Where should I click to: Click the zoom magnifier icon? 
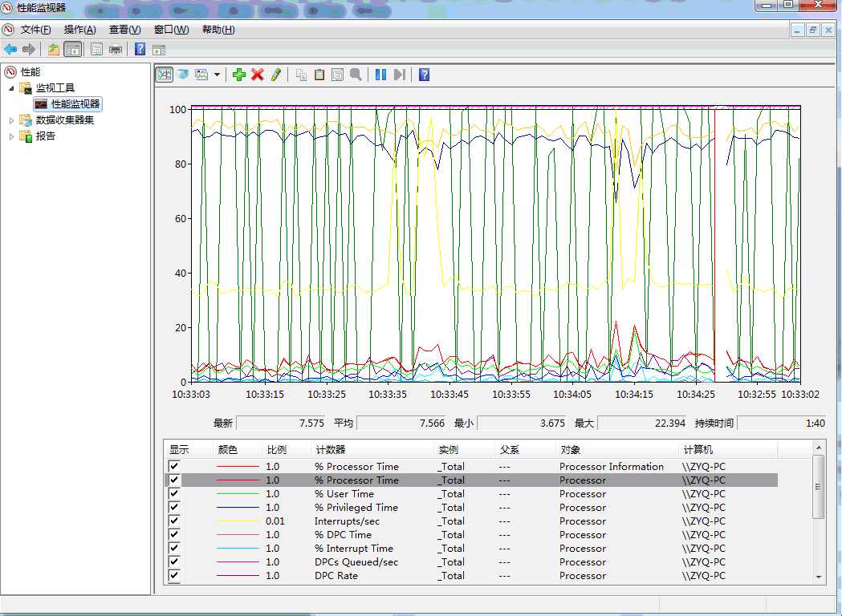tap(356, 75)
